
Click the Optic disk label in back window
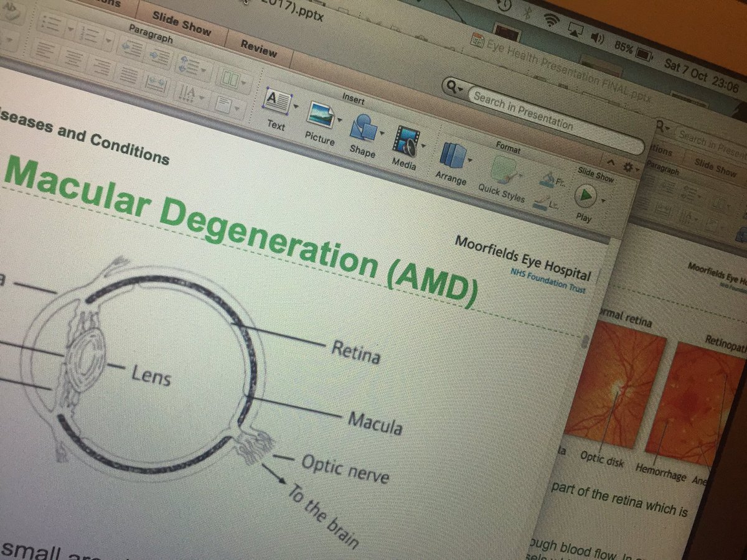(x=603, y=459)
